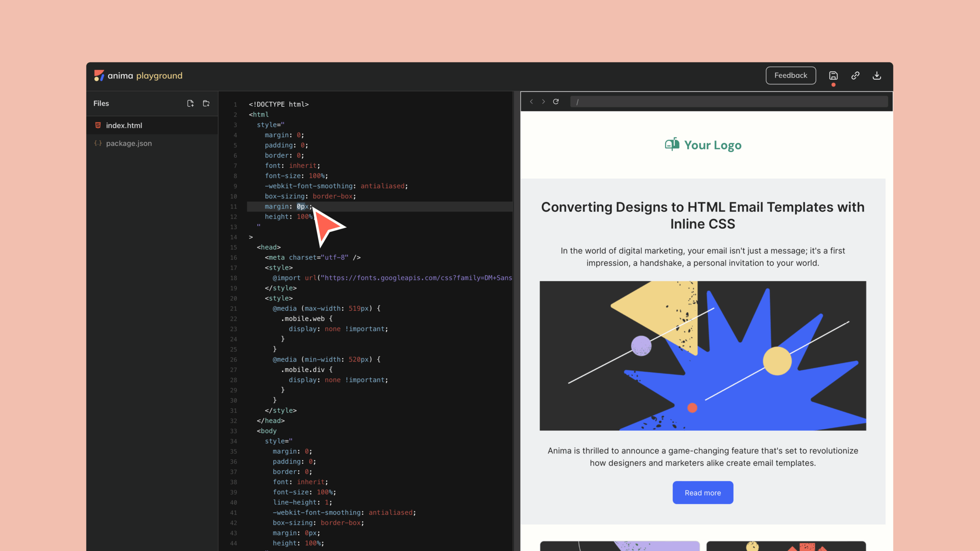
Task: Click the new file icon in Files panel
Action: pyautogui.click(x=191, y=104)
